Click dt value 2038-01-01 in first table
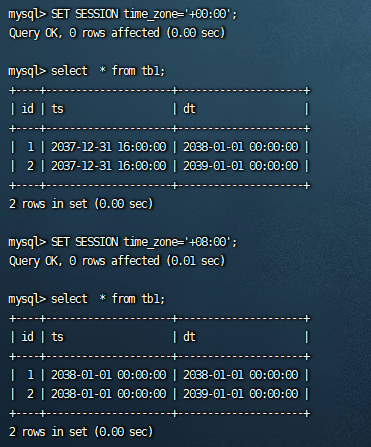371x447 pixels. [x=241, y=147]
